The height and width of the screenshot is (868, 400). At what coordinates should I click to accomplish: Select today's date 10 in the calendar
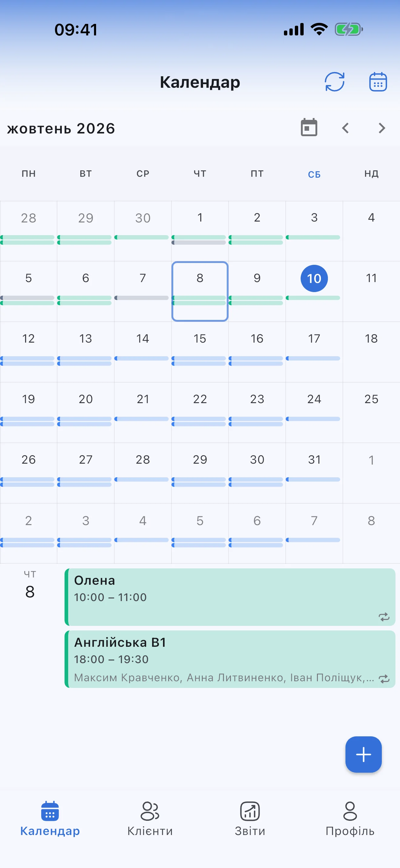[x=314, y=278]
